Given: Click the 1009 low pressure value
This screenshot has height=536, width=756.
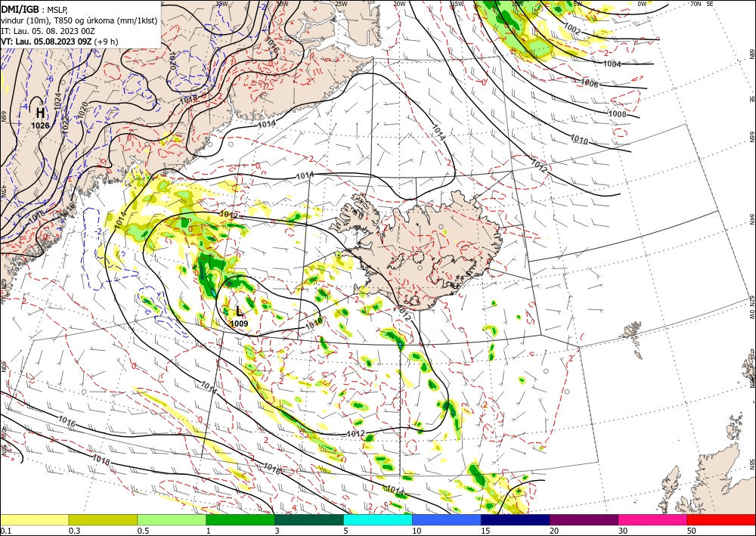Looking at the screenshot, I should tap(239, 324).
